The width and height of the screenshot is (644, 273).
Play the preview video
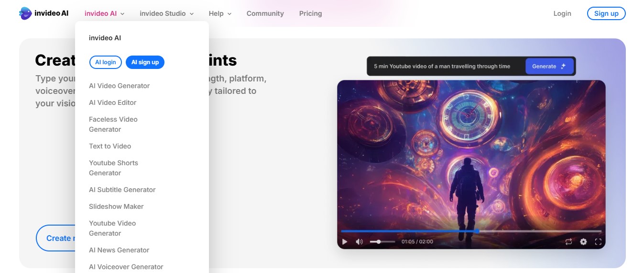click(345, 242)
